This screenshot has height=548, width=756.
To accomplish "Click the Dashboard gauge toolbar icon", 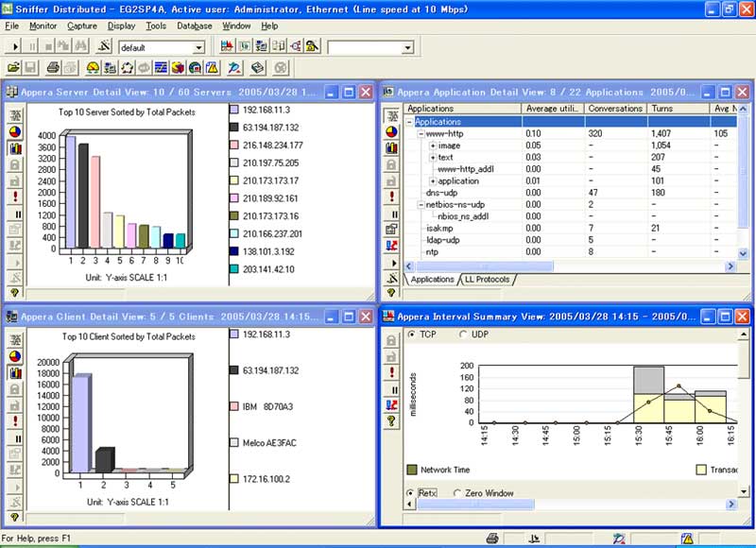I will [x=93, y=68].
